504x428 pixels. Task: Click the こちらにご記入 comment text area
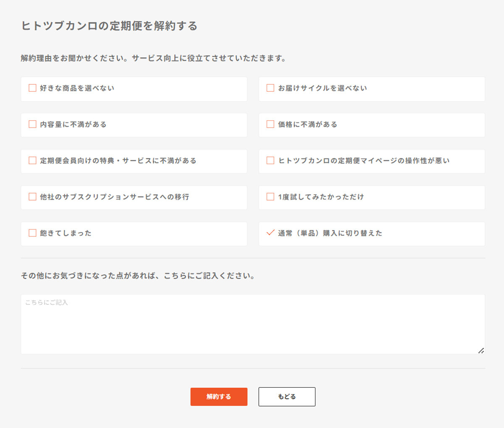pyautogui.click(x=253, y=324)
